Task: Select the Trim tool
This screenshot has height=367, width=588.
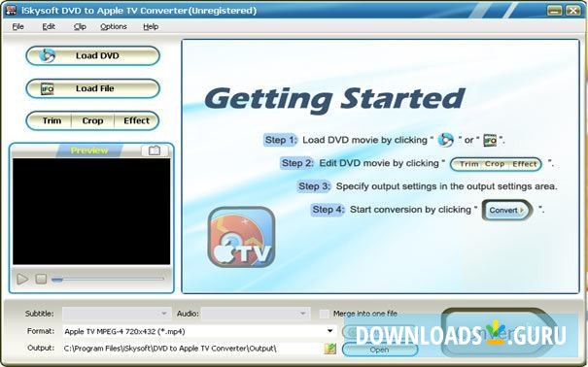Action: [52, 120]
